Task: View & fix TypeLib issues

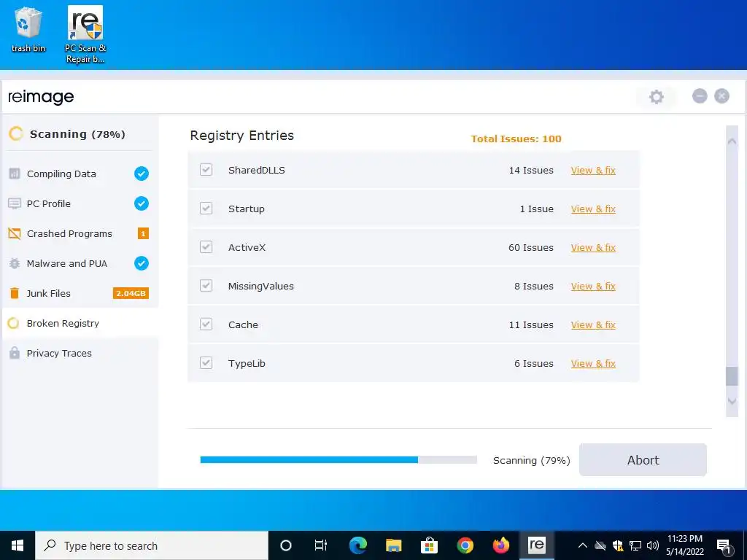Action: tap(593, 363)
